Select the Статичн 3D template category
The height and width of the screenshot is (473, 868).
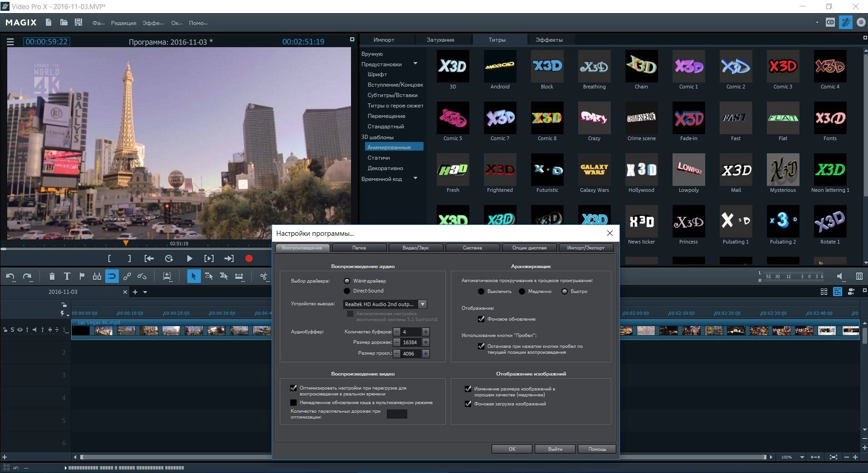coord(379,158)
